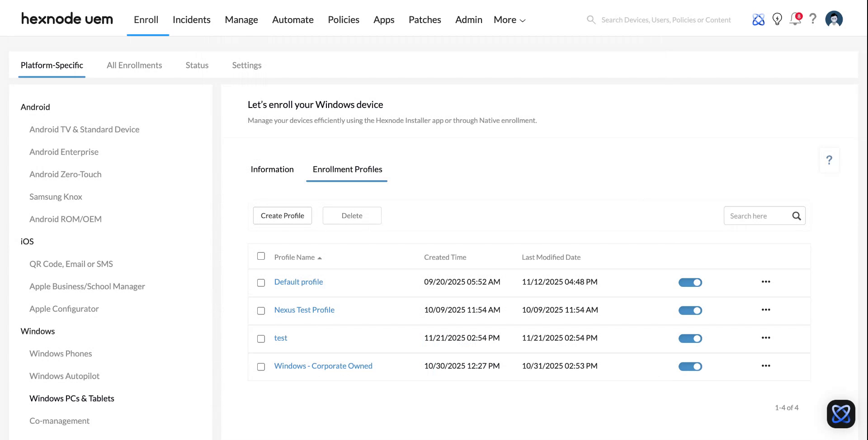Viewport: 868px width, 440px height.
Task: Switch to the All Enrollments tab
Action: click(134, 65)
